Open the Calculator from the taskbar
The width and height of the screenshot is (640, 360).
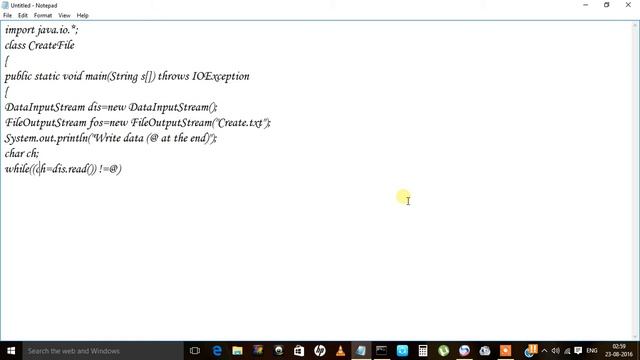pos(423,351)
